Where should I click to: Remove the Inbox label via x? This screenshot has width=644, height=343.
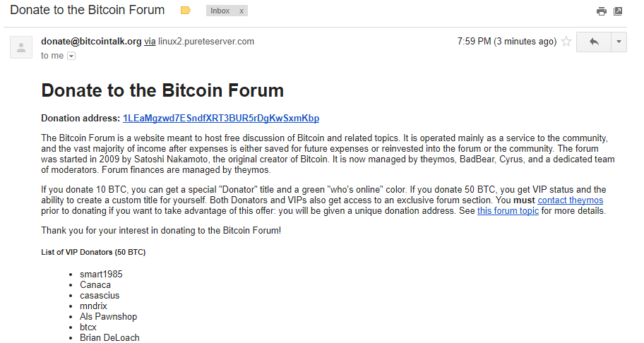pos(241,11)
